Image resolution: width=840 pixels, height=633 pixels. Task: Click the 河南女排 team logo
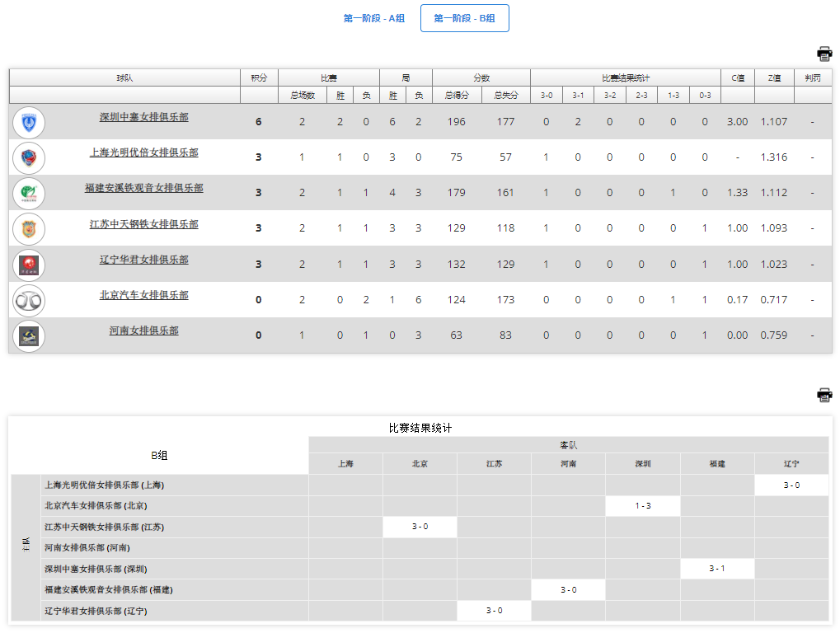[x=29, y=335]
